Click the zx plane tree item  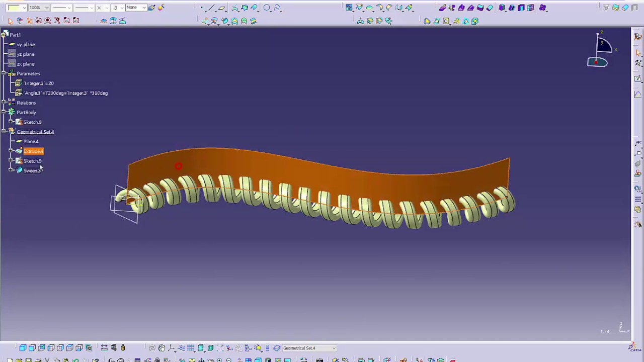click(25, 64)
